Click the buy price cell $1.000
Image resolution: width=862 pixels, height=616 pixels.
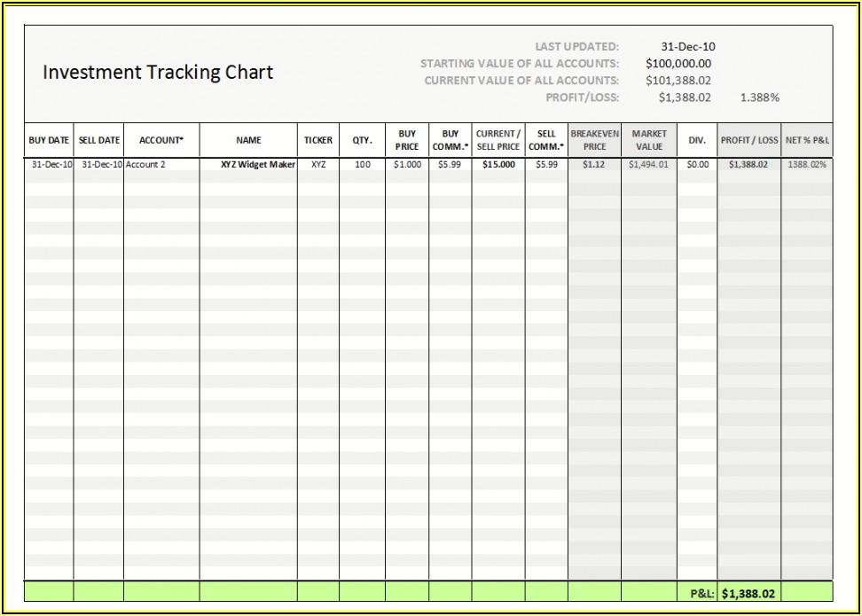click(x=407, y=165)
